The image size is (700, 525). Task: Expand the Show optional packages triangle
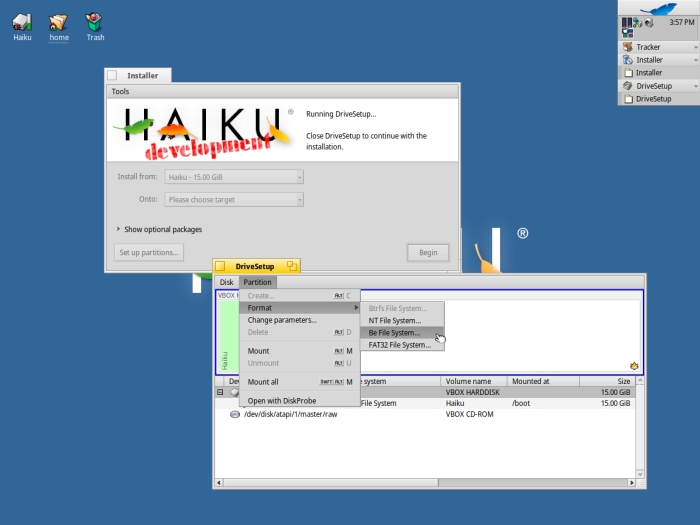pos(119,229)
